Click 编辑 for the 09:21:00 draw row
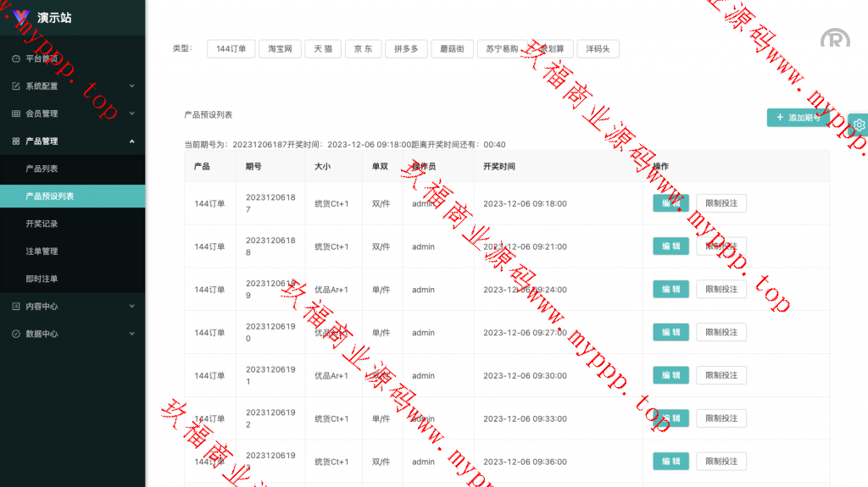This screenshot has height=487, width=868. coord(670,246)
